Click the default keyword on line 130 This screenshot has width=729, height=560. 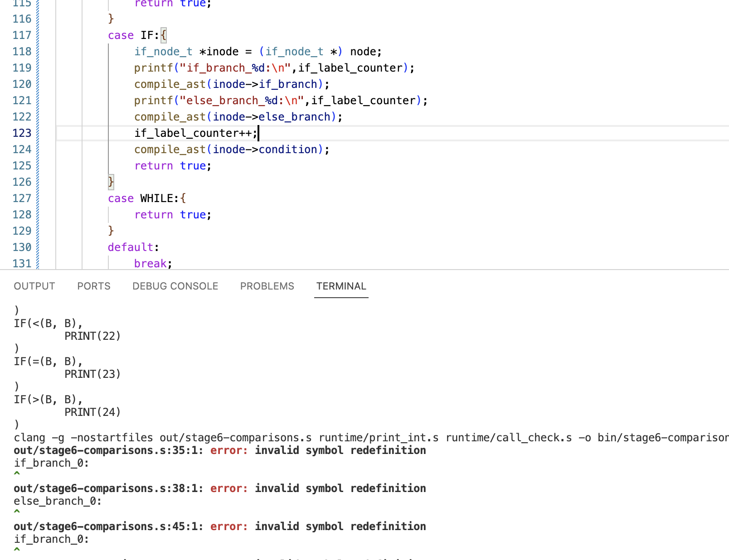(x=131, y=247)
